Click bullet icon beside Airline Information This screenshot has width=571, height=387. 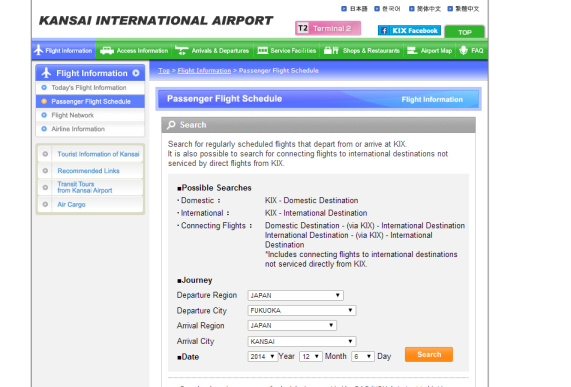(44, 129)
